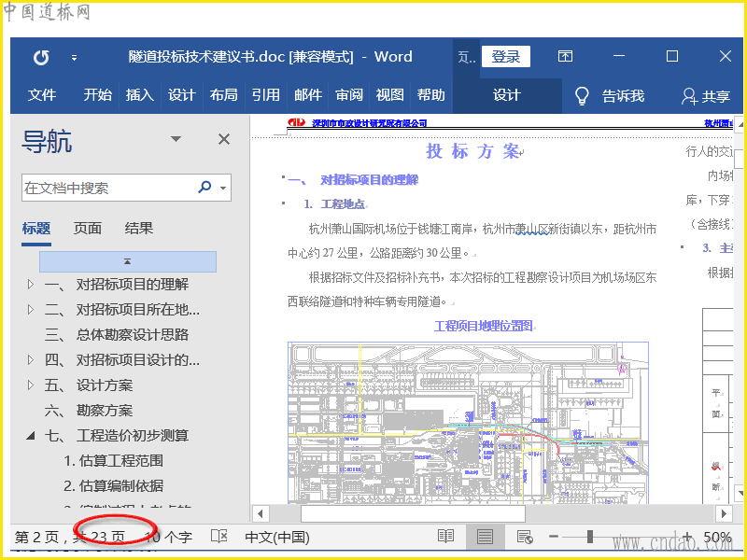Collapse heading 七、工程造价初步测算
Viewport: 747px width, 560px height.
coord(31,435)
